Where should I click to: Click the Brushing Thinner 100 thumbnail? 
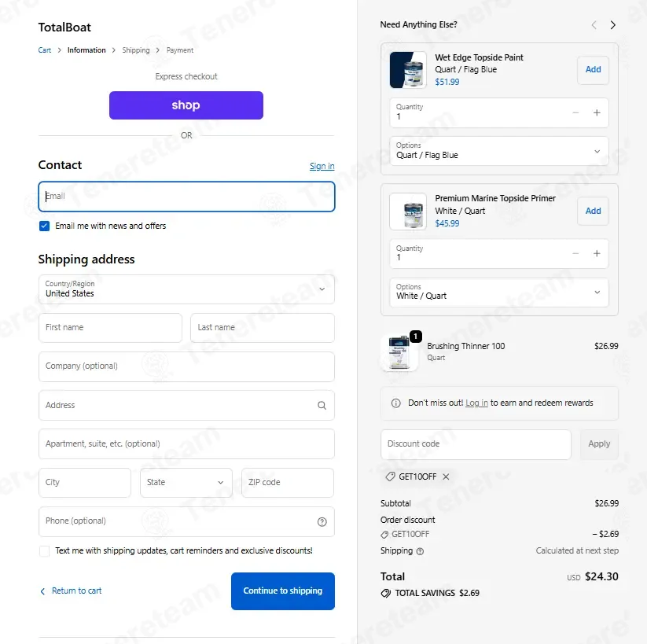(x=399, y=352)
